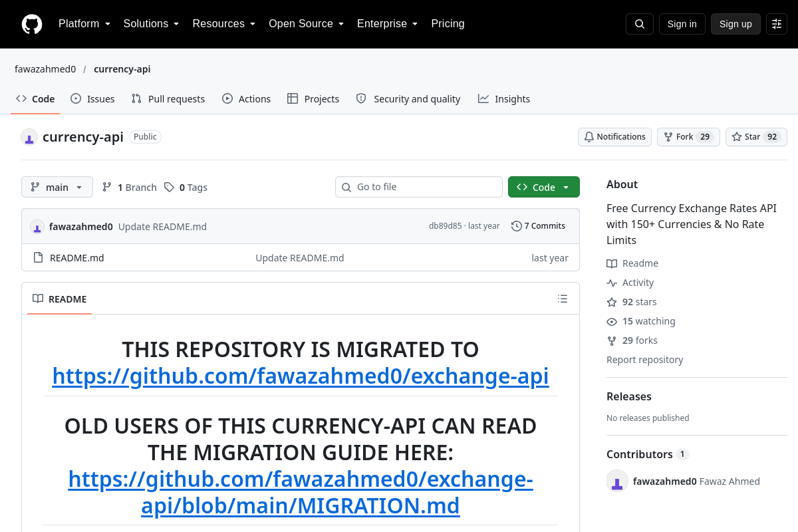Switch to the Pull requests tab
This screenshot has height=532, width=798.
[168, 98]
